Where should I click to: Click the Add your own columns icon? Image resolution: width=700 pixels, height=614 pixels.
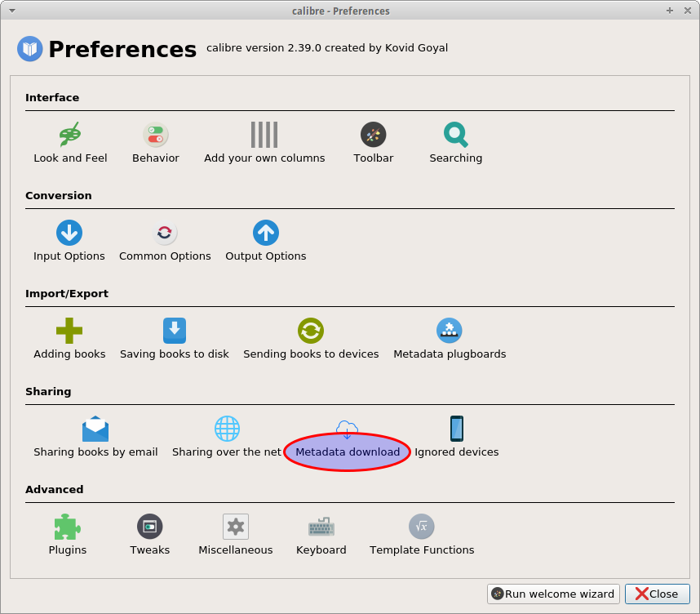[x=264, y=135]
